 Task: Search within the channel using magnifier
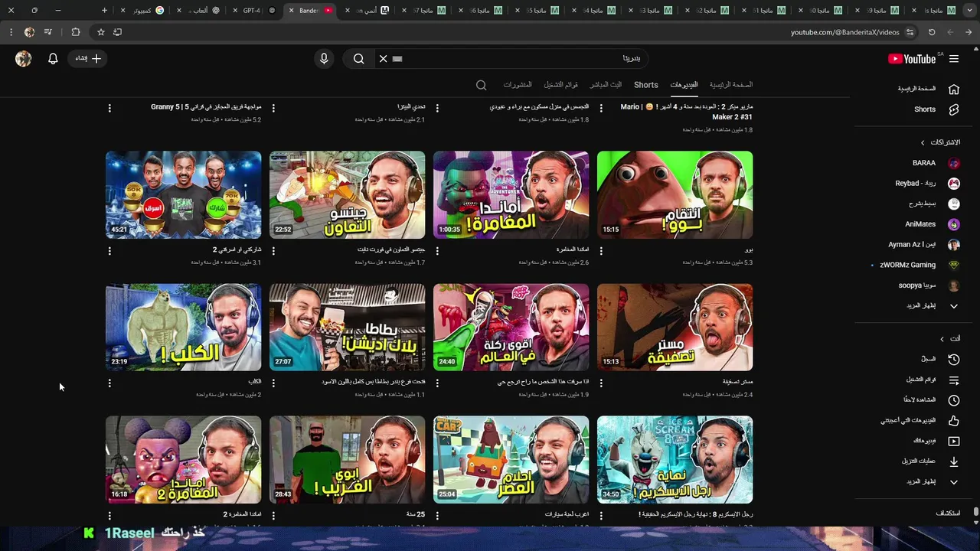[481, 85]
